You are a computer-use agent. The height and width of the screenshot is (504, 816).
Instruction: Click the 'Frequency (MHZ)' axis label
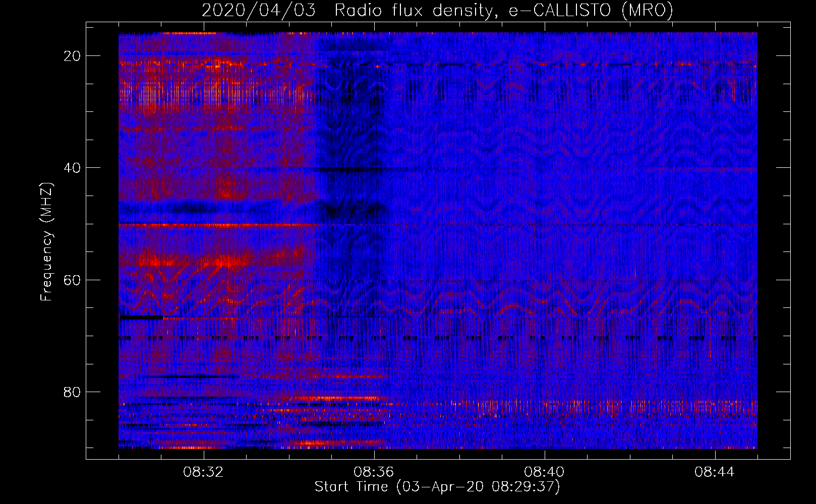(x=46, y=242)
